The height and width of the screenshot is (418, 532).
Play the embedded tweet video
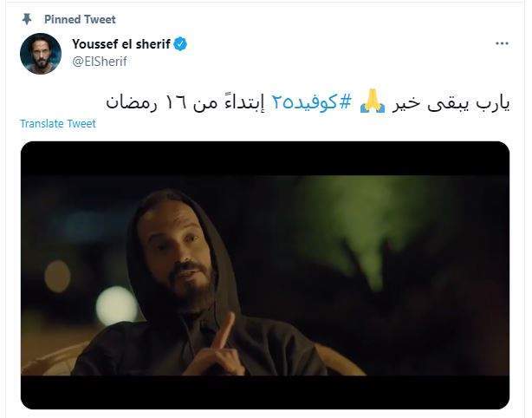click(x=265, y=275)
